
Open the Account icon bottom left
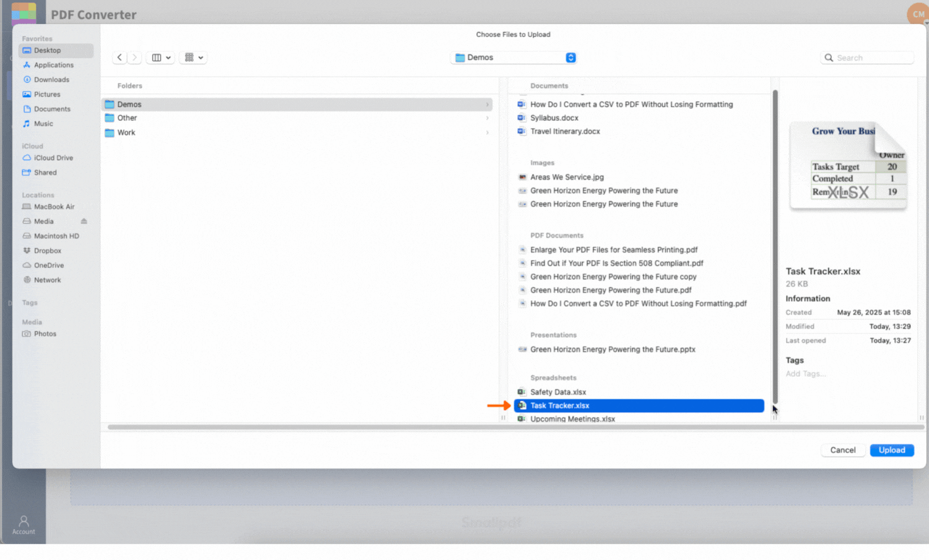(x=23, y=523)
